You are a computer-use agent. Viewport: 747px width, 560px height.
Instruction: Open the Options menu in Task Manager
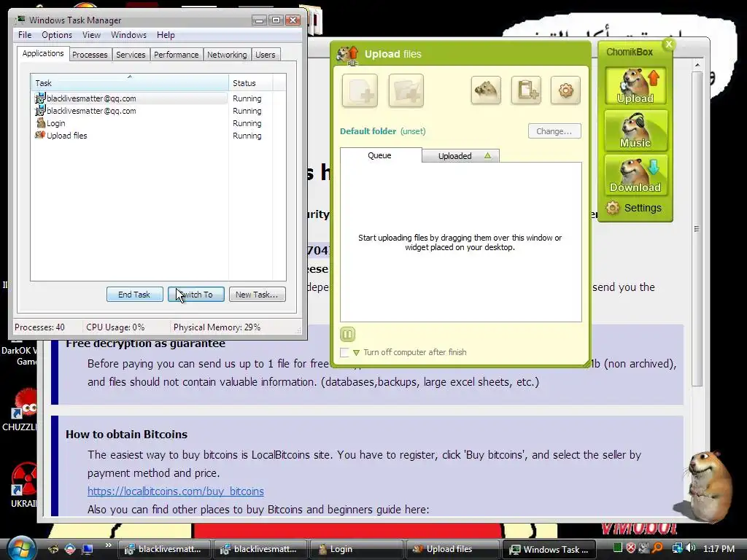coord(57,35)
